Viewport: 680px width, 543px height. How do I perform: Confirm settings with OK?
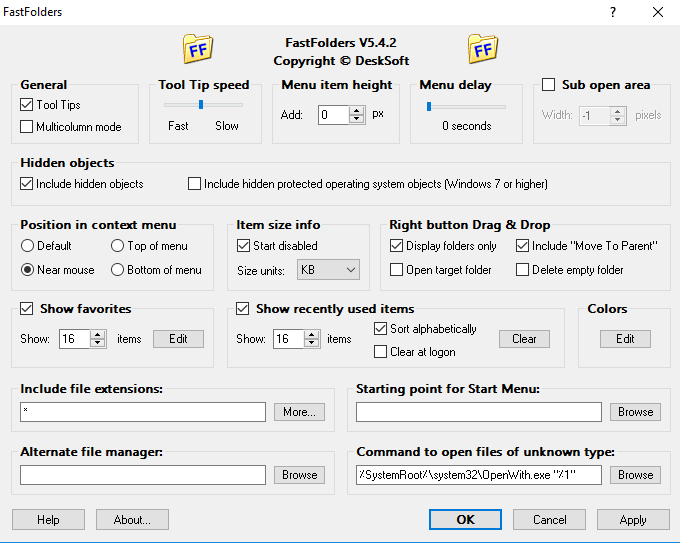point(465,520)
